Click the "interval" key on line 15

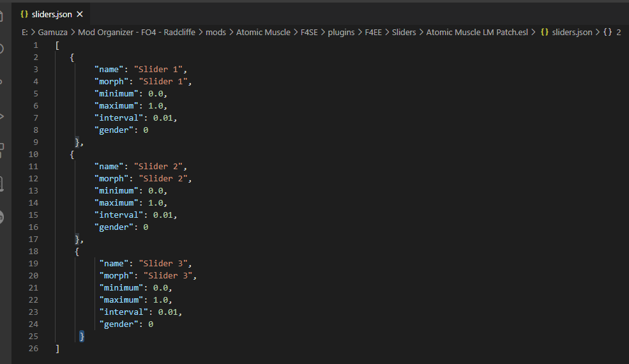click(118, 215)
